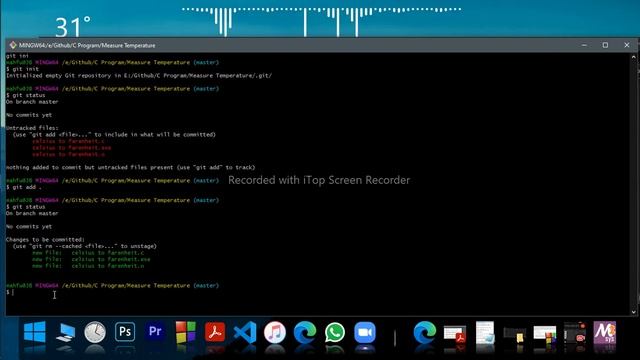Open the dark window thumbnail with yellow note icon
640x360 pixels.
(x=515, y=336)
